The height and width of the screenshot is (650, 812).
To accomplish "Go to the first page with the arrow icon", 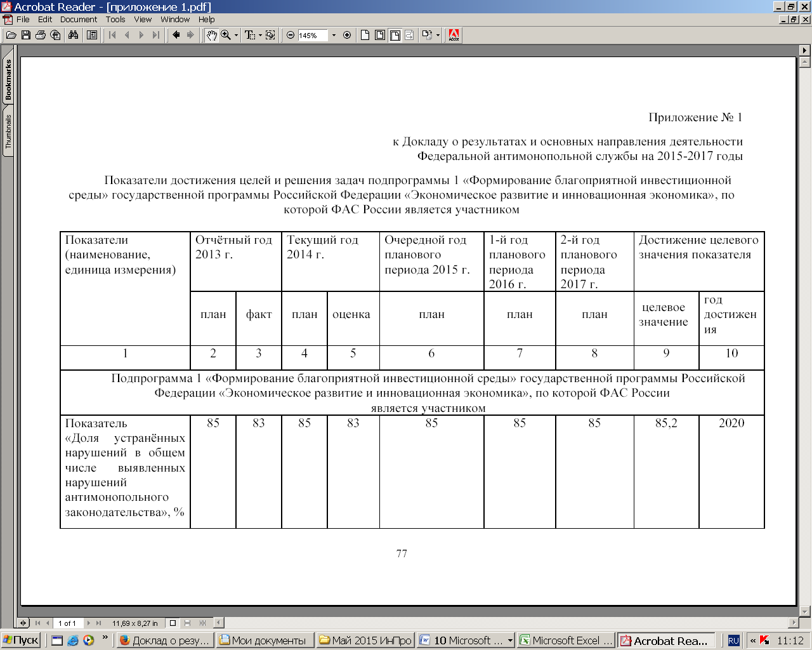I will click(113, 36).
